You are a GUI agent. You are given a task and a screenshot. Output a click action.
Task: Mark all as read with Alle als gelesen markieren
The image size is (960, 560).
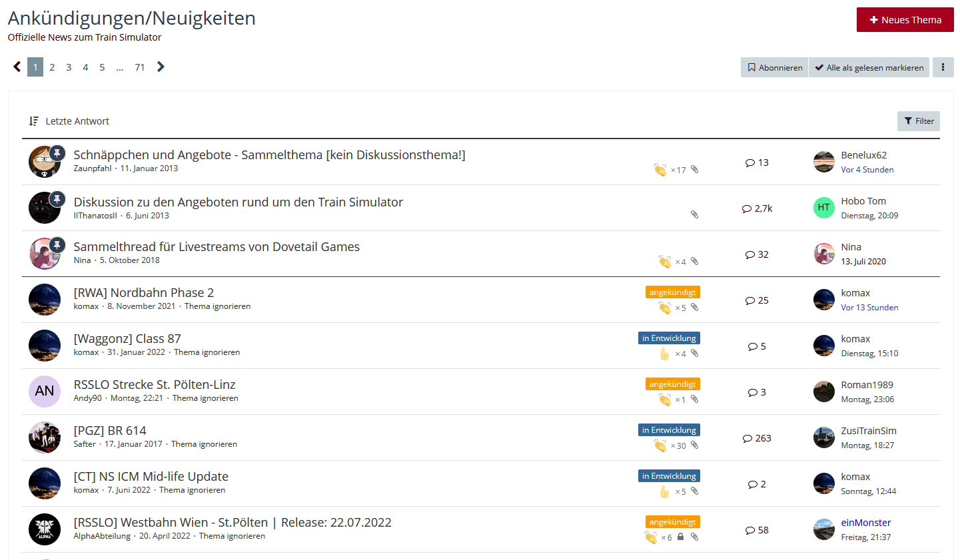(x=869, y=67)
